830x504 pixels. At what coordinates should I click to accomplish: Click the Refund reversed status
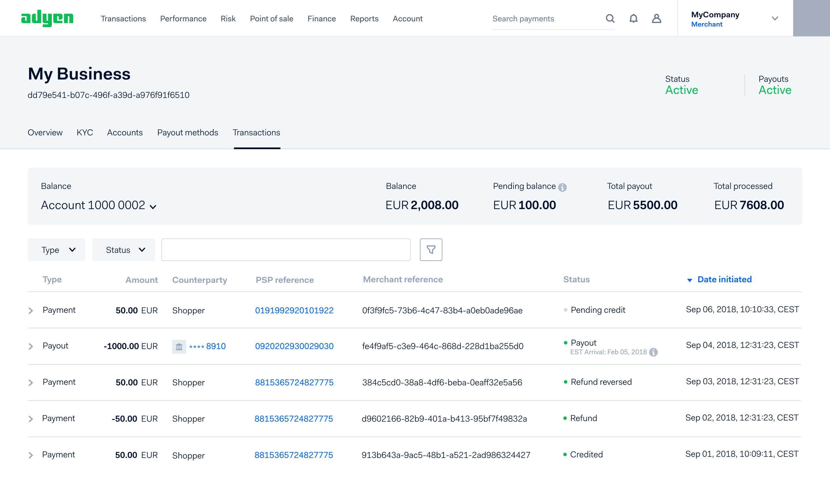click(x=601, y=382)
